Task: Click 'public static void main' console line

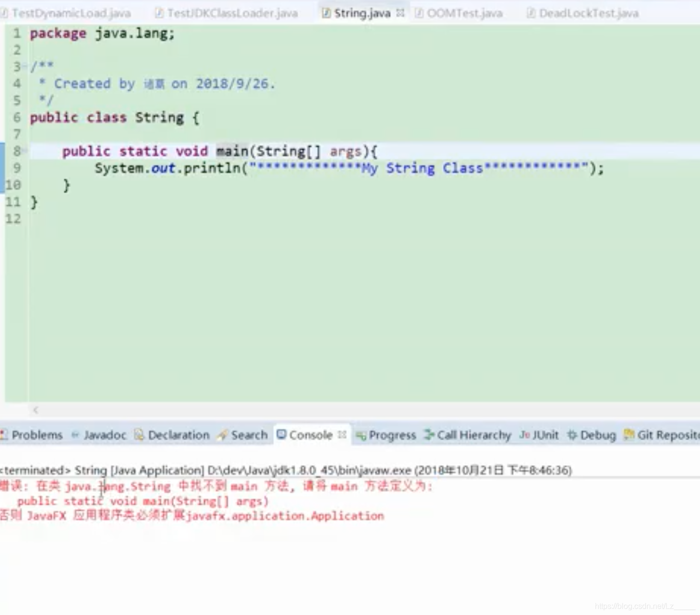Action: [x=143, y=501]
